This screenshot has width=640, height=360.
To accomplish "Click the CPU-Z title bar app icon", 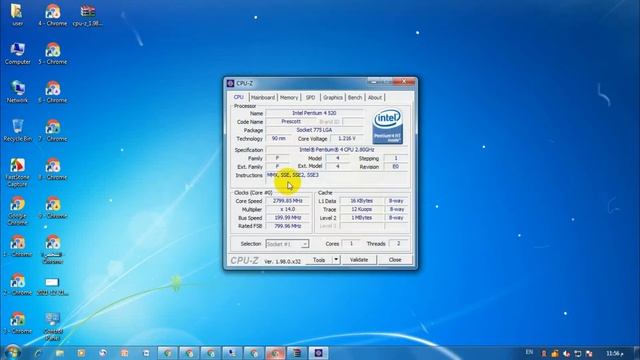I will (231, 83).
